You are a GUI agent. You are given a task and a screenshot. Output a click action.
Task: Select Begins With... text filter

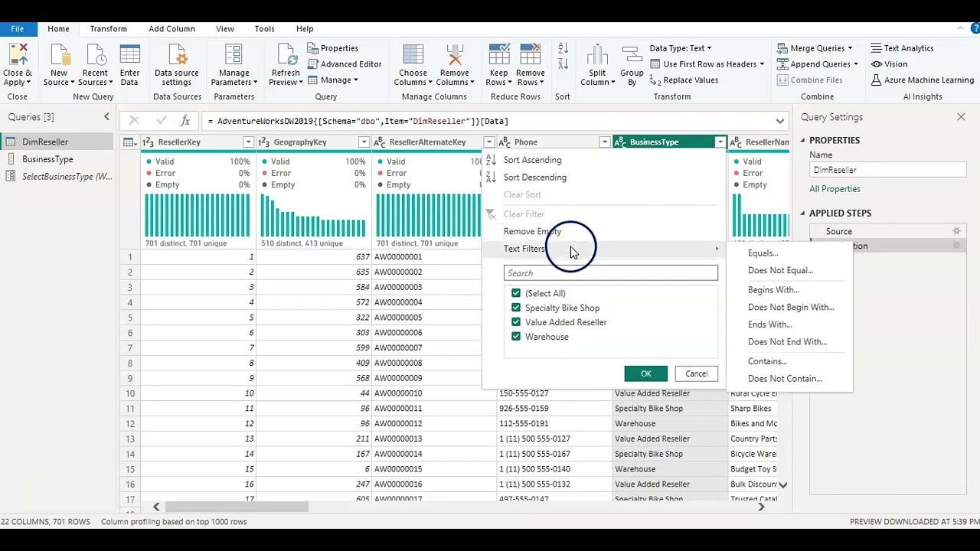tap(773, 290)
